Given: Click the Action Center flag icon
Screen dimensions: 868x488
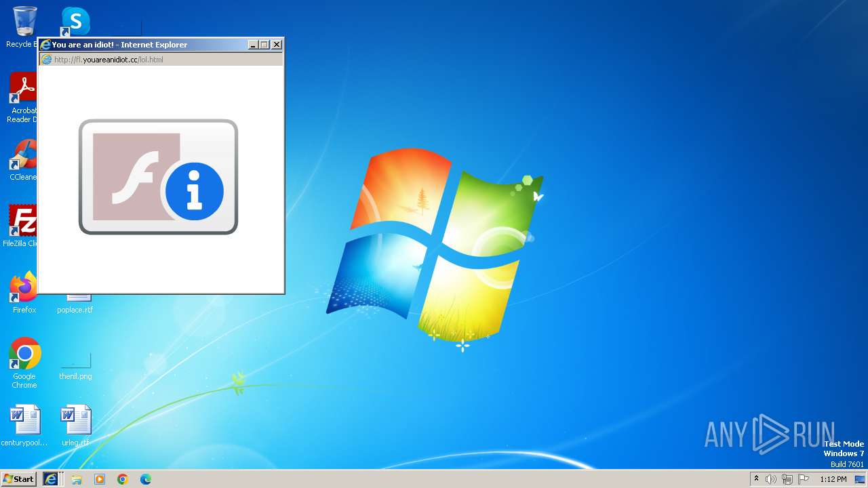Looking at the screenshot, I should coord(804,479).
